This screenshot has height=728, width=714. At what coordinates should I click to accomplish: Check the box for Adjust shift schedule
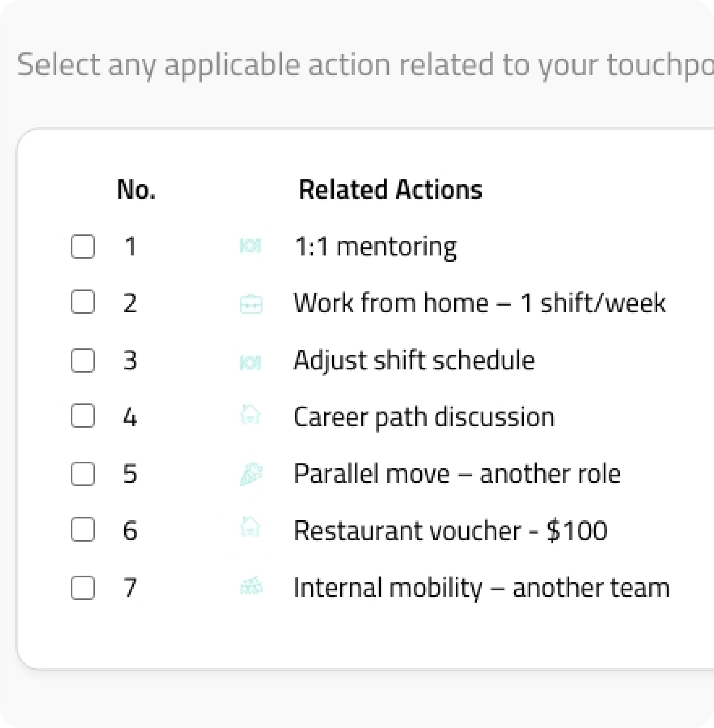83,360
